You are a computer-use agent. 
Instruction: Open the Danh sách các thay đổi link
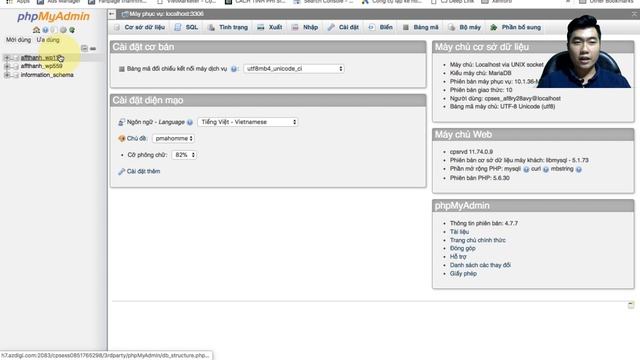click(480, 265)
